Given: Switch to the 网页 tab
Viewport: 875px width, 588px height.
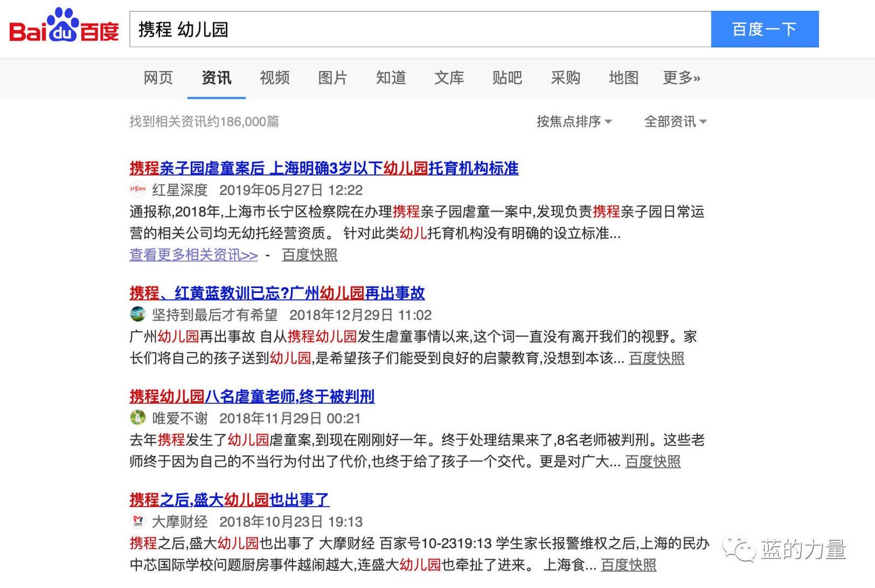Looking at the screenshot, I should [x=158, y=78].
